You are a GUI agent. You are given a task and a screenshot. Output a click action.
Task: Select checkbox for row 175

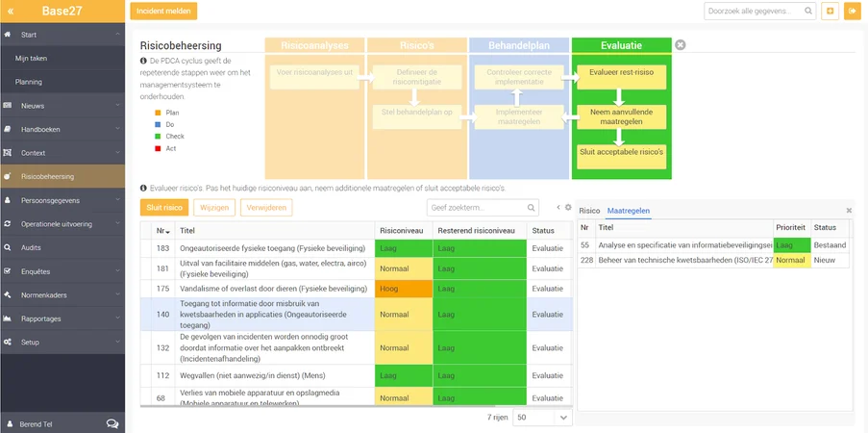pos(146,289)
